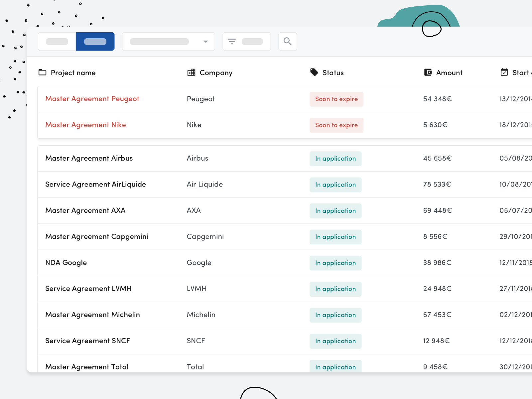Click Soon to expire badge for Peugeot
The width and height of the screenshot is (532, 399).
click(336, 99)
